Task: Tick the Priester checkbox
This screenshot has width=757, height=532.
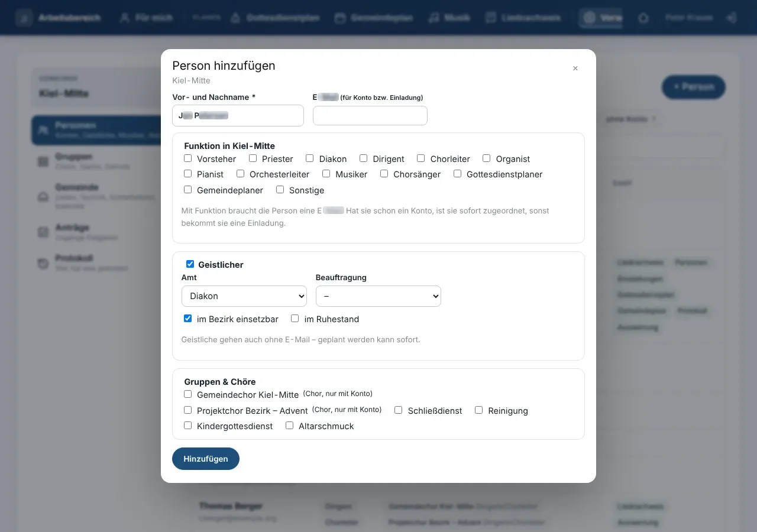Action: (x=253, y=158)
